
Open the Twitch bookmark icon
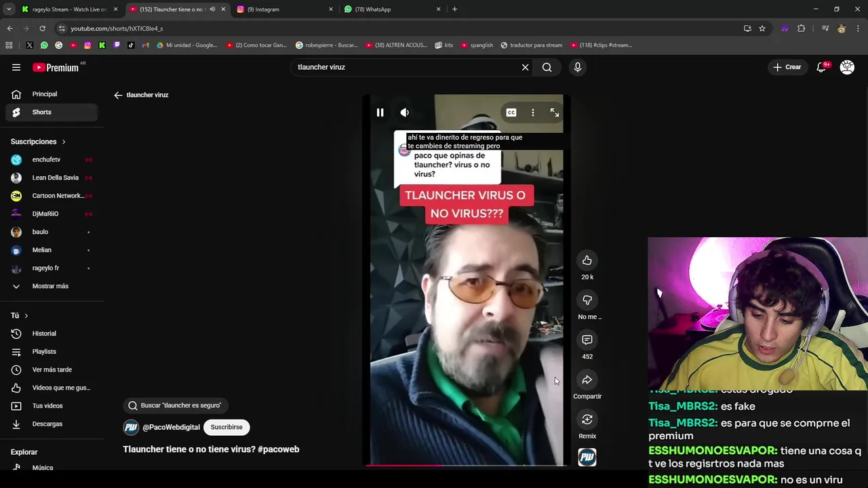tap(117, 45)
